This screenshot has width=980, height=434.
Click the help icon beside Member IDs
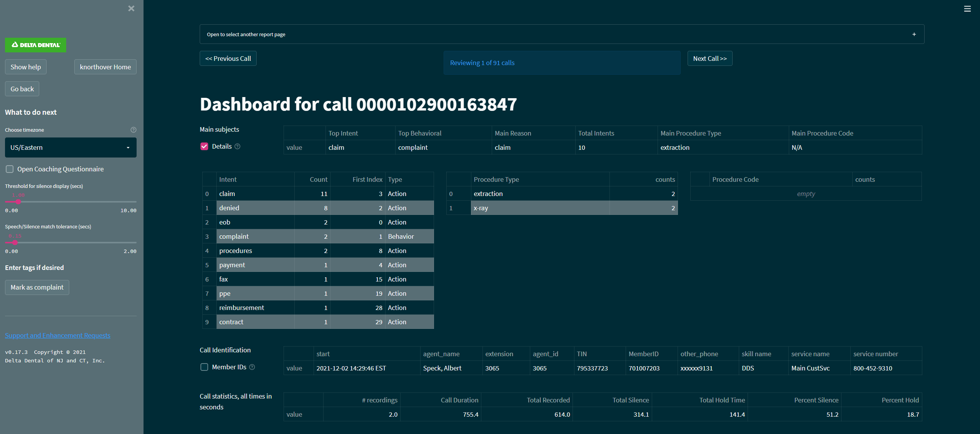[252, 367]
